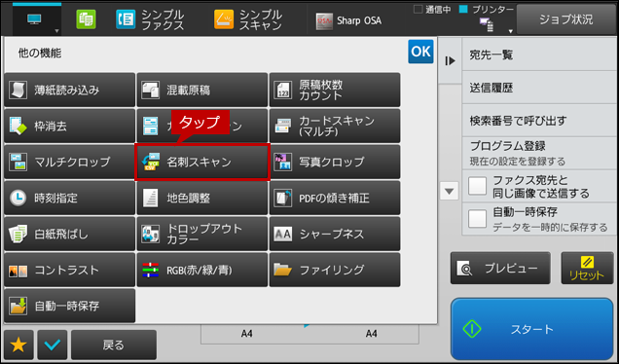This screenshot has width=619, height=364.
Task: Start scanning with the スタート button
Action: pos(531,329)
